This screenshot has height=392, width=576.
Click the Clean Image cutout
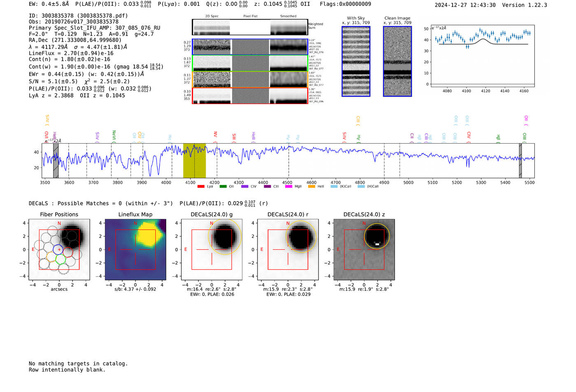[x=397, y=61]
